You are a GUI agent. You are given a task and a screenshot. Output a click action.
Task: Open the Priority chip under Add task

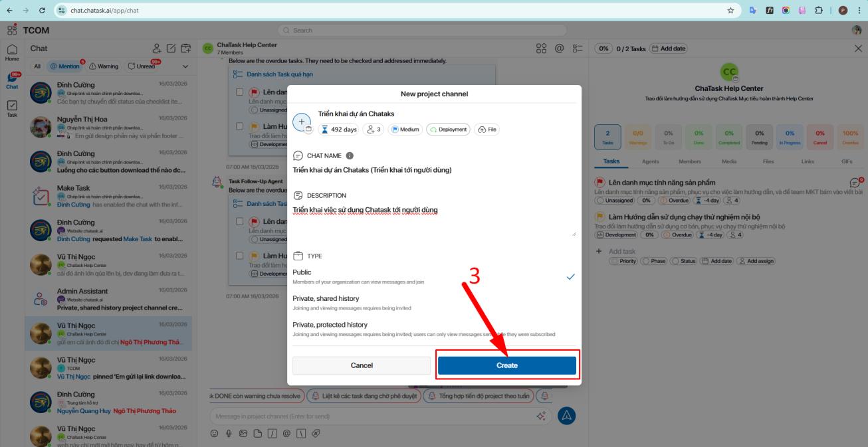(x=623, y=261)
